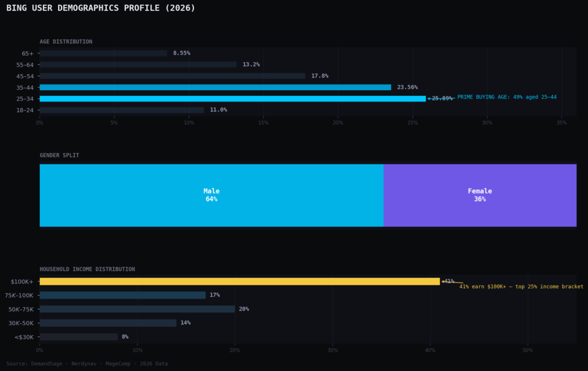The height and width of the screenshot is (371, 588).
Task: Click the '65+' axis label
Action: 28,53
